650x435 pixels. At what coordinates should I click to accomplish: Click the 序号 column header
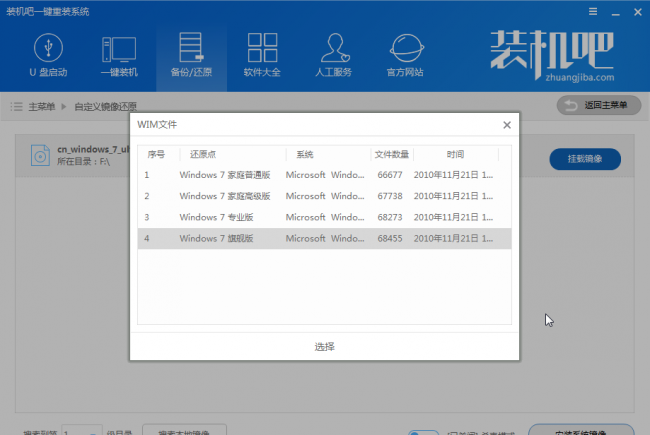click(156, 154)
